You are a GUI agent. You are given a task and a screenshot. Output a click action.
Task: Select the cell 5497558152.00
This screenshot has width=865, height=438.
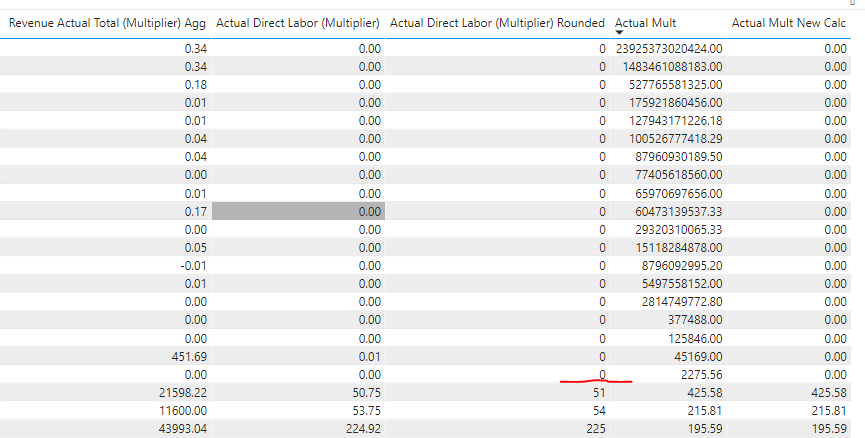click(682, 284)
